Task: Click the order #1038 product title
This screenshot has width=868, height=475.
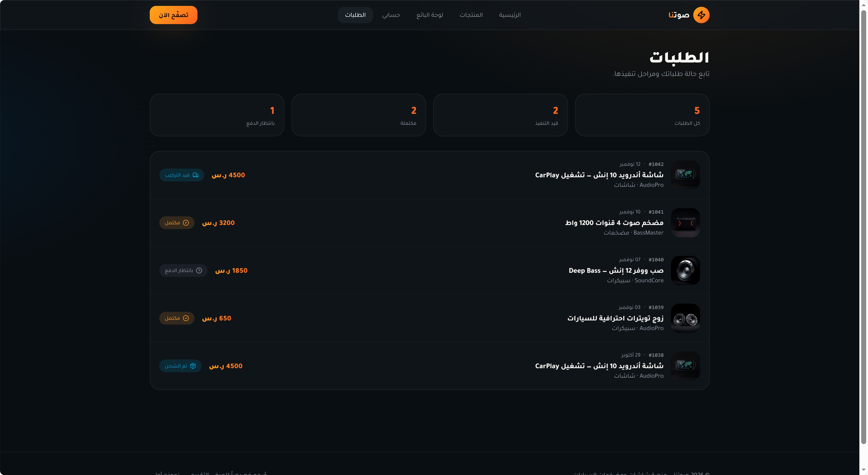Action: click(599, 366)
